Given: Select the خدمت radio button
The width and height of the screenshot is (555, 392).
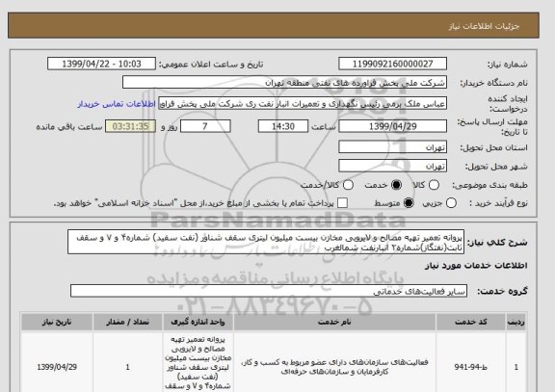Looking at the screenshot, I should pos(396,185).
